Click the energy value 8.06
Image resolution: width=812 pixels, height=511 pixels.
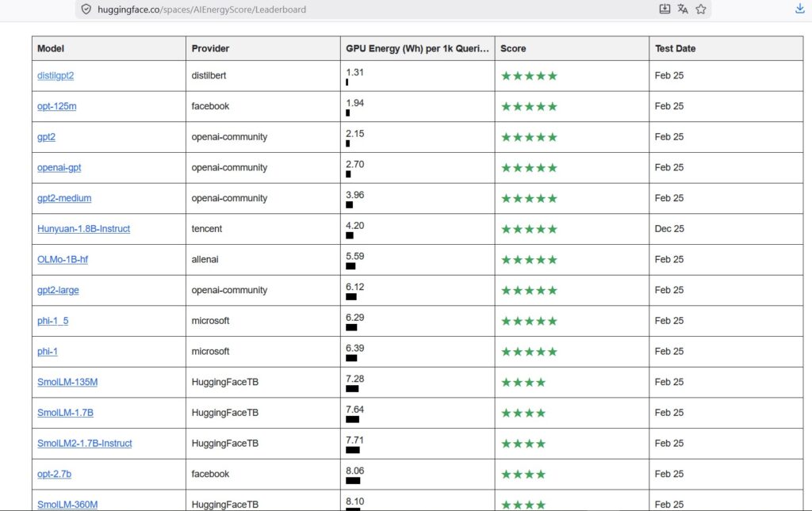[354, 471]
